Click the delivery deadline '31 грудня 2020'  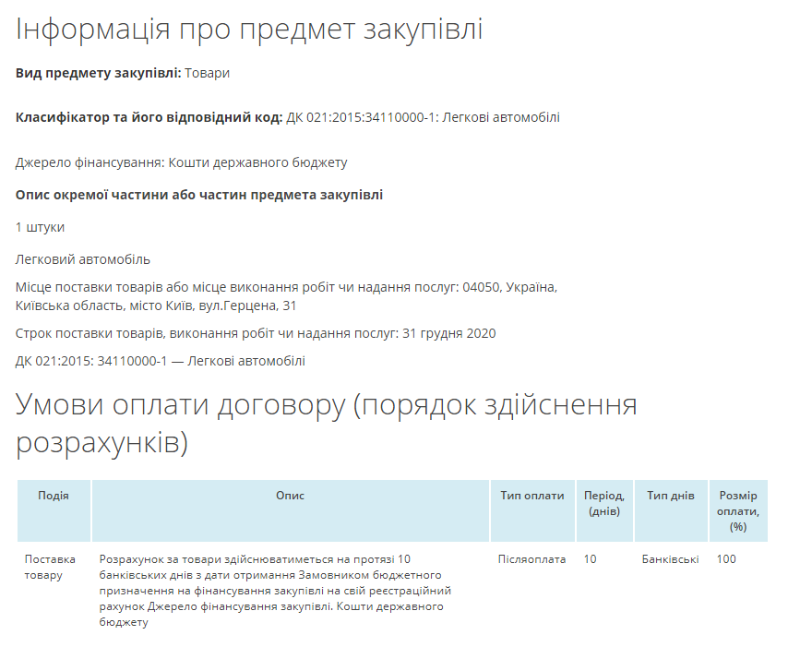449,333
